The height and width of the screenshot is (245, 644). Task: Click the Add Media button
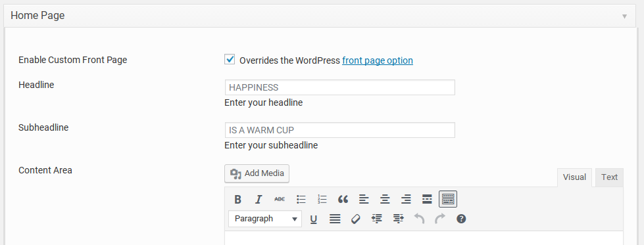[x=257, y=173]
